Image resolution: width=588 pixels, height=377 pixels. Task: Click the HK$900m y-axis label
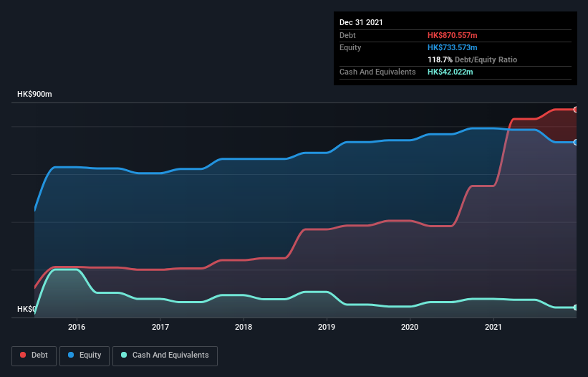tap(34, 94)
